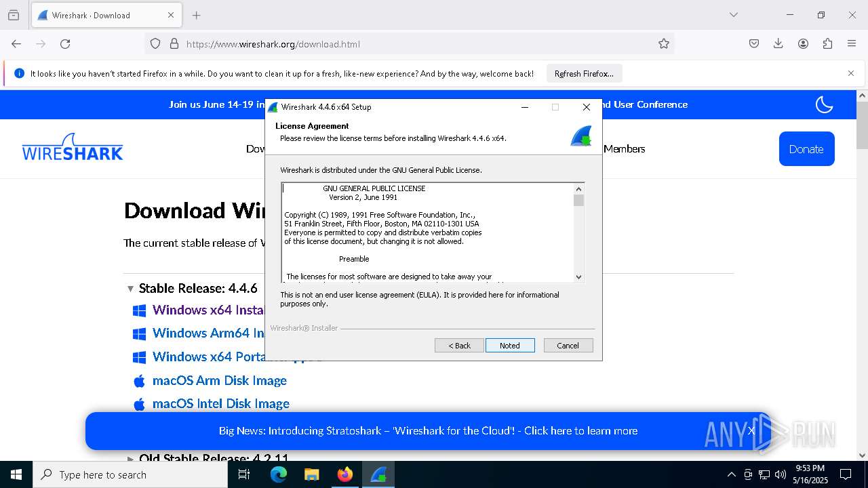Open the Firefox extensions puzzle icon

(827, 44)
